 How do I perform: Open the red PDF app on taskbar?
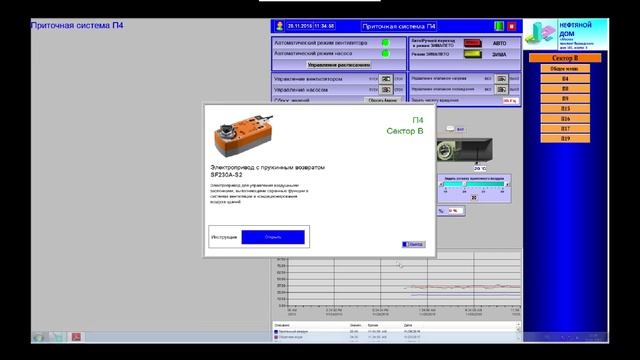(x=76, y=337)
